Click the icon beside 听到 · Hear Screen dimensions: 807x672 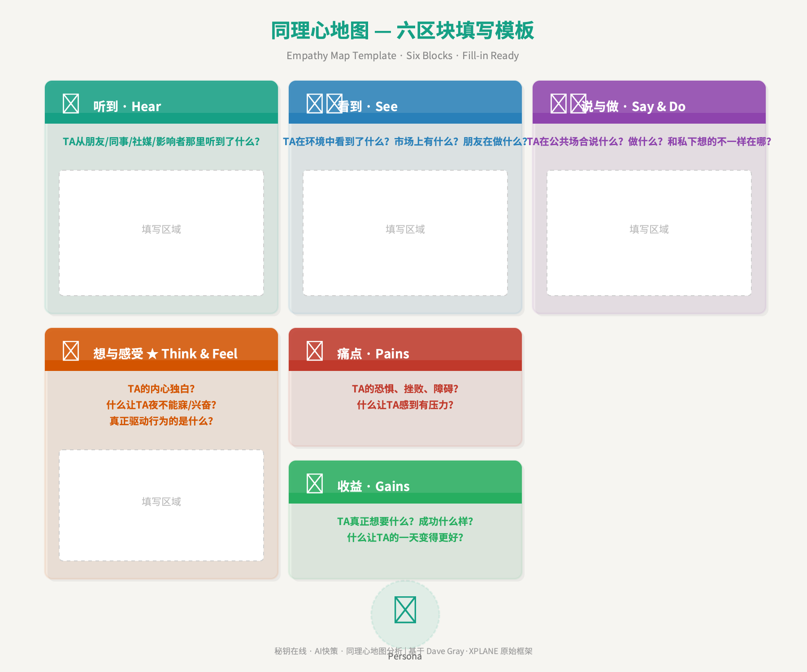71,103
